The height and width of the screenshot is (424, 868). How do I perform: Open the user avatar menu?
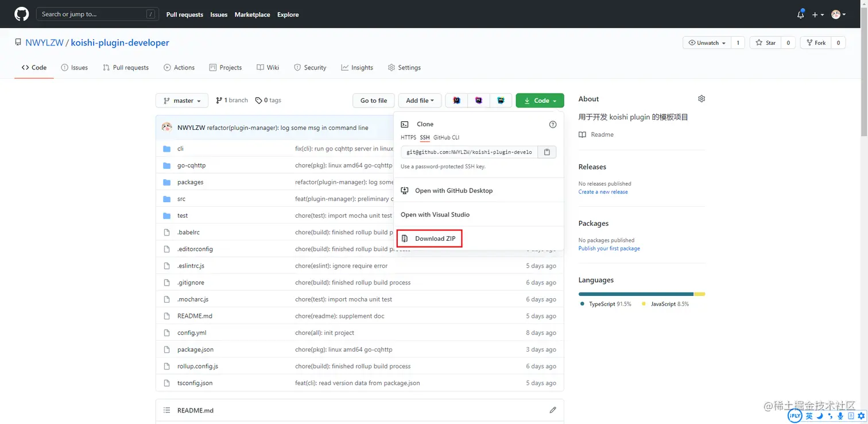839,15
